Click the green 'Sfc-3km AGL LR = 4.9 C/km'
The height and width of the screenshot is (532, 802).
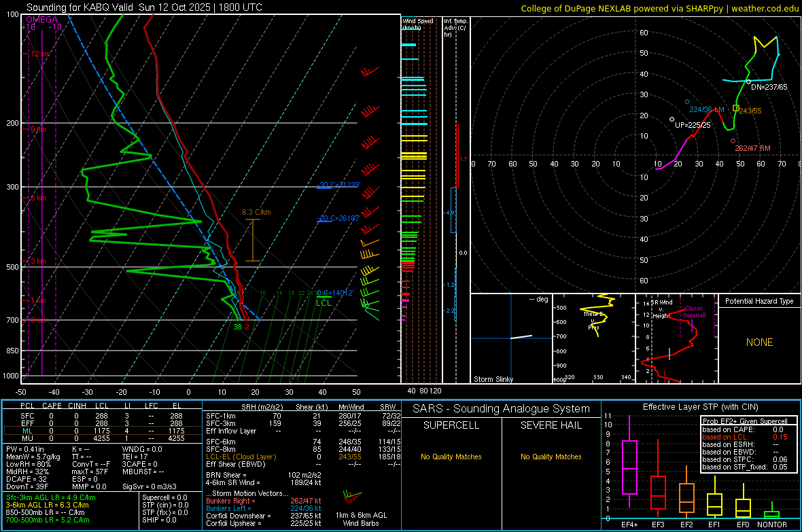[51, 497]
